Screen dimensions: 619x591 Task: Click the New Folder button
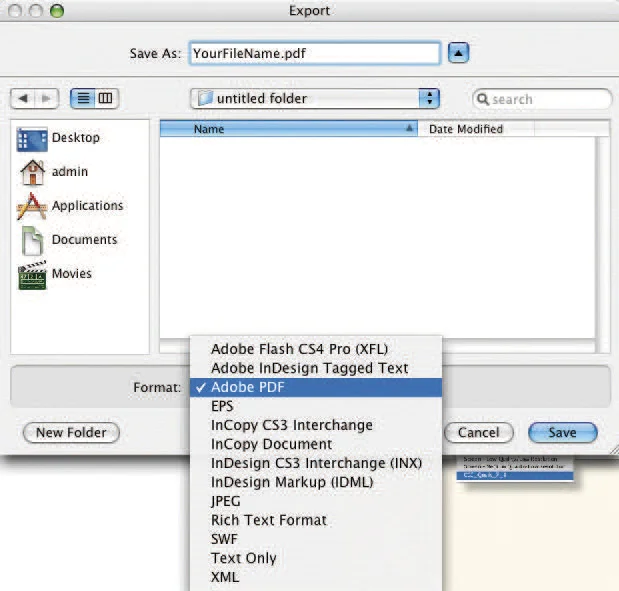[71, 433]
